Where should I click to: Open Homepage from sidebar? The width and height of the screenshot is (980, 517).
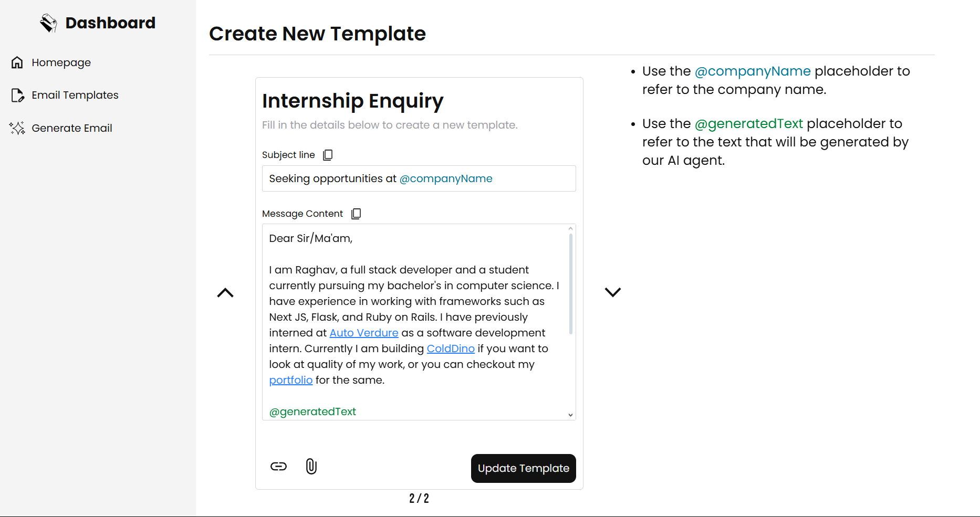tap(61, 62)
